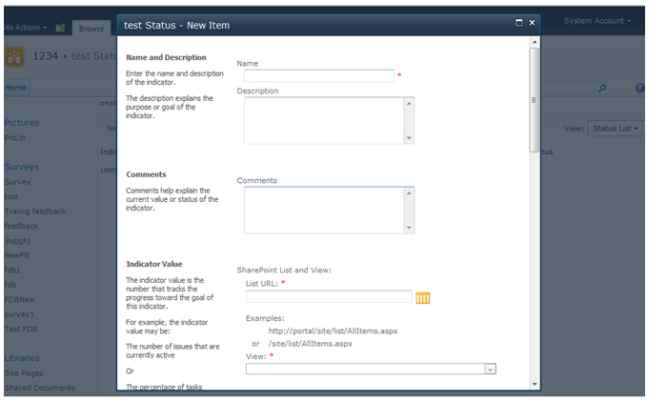Expand the Site Actions menu
Image resolution: width=650 pixels, height=400 pixels.
[26, 28]
